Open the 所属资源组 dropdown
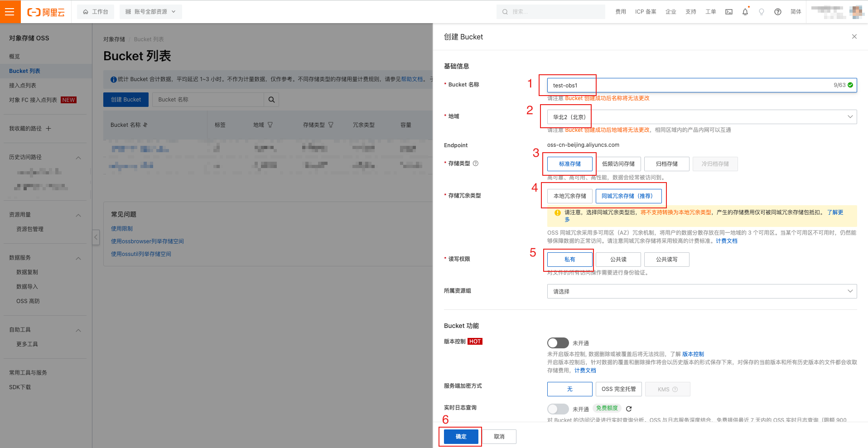 (702, 291)
